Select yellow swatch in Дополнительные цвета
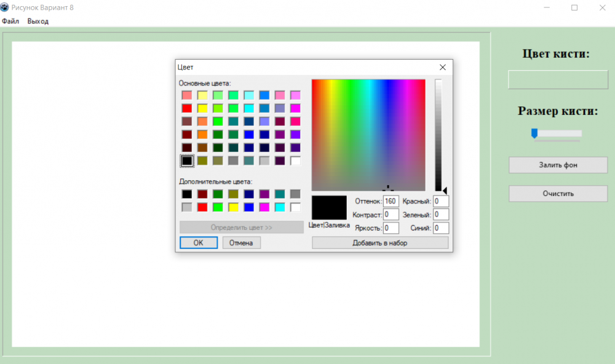 (233, 207)
